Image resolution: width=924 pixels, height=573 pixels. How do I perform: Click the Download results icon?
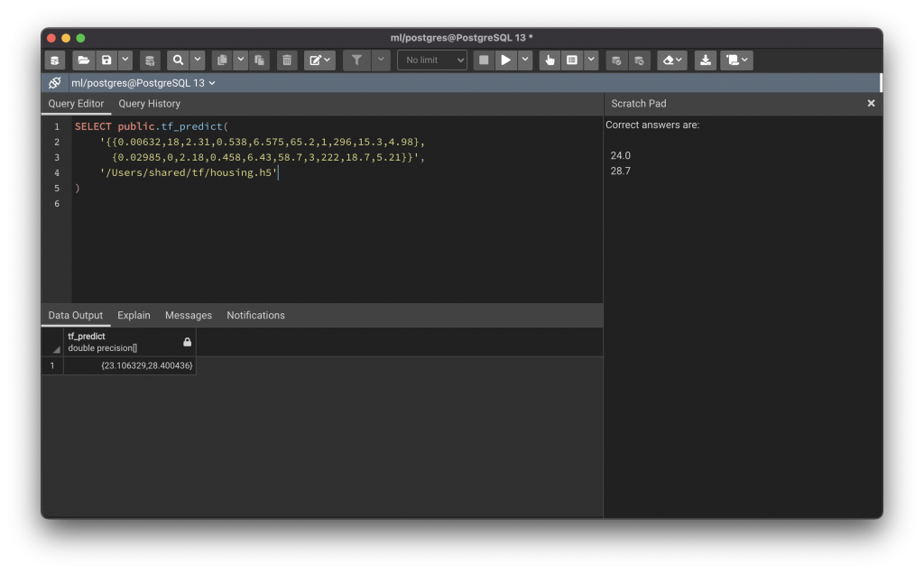706,60
